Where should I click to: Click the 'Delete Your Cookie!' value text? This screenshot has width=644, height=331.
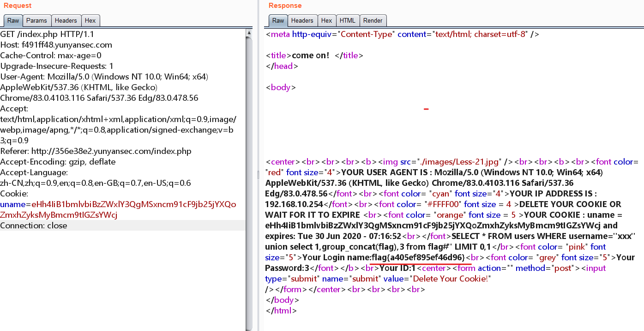[451, 279]
